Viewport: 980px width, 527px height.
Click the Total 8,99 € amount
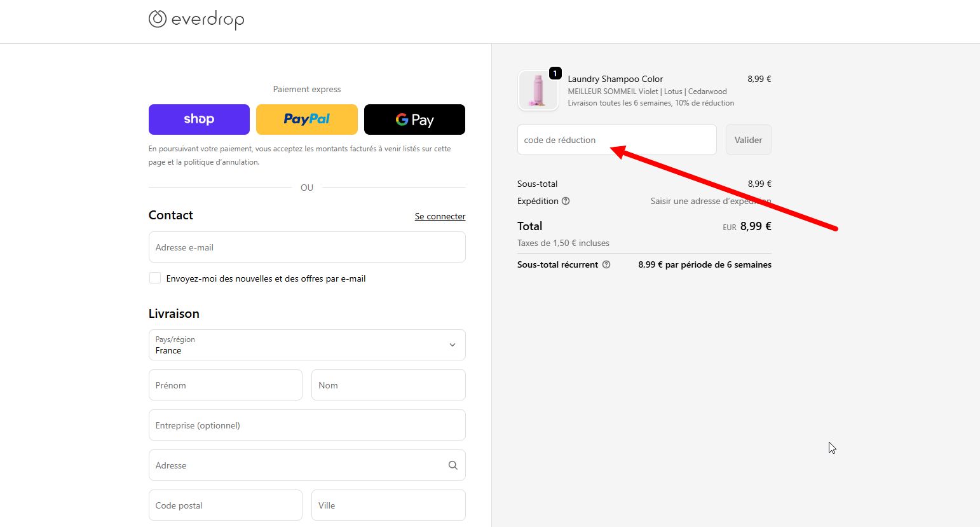(x=756, y=226)
